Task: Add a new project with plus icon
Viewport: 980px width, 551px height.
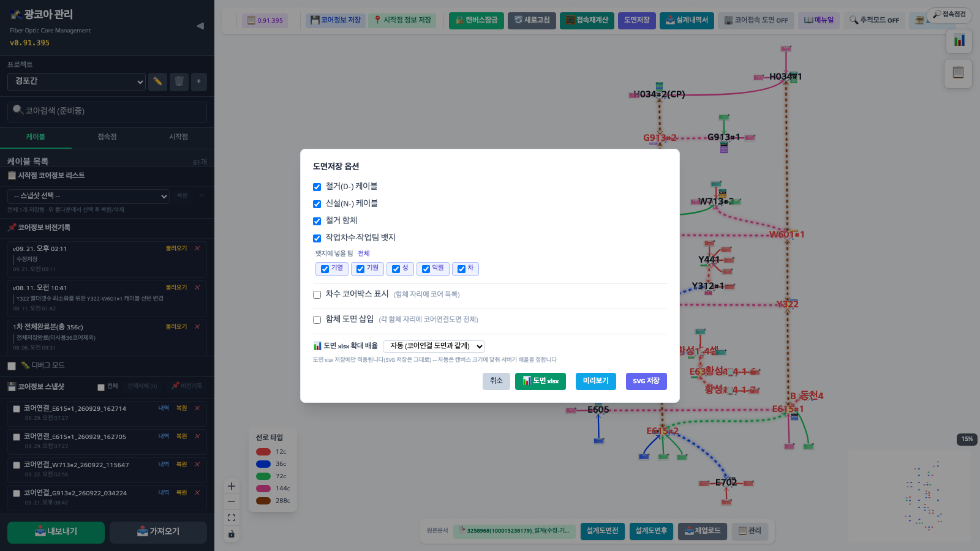Action: (x=198, y=81)
